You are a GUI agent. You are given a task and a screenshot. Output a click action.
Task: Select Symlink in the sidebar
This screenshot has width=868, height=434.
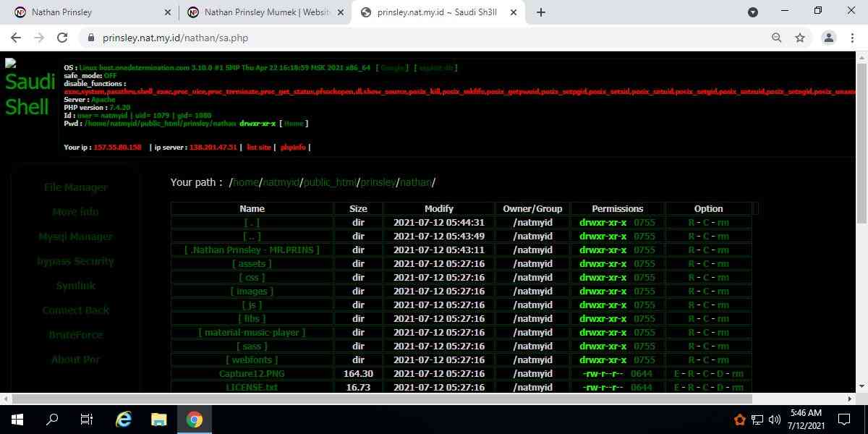point(76,286)
